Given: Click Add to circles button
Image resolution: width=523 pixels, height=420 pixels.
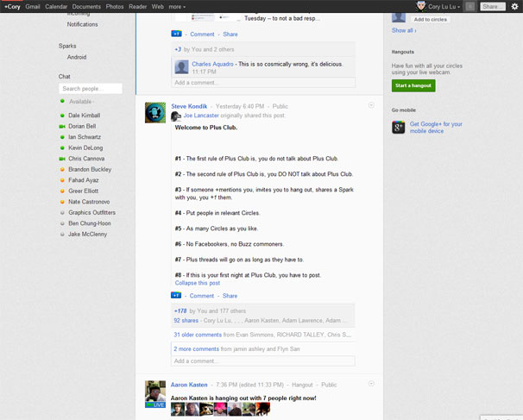Looking at the screenshot, I should coord(431,19).
